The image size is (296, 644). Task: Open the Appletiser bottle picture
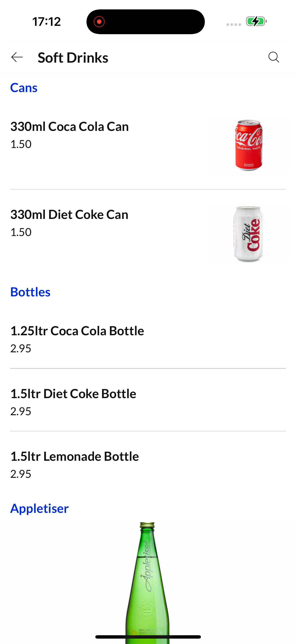click(147, 582)
